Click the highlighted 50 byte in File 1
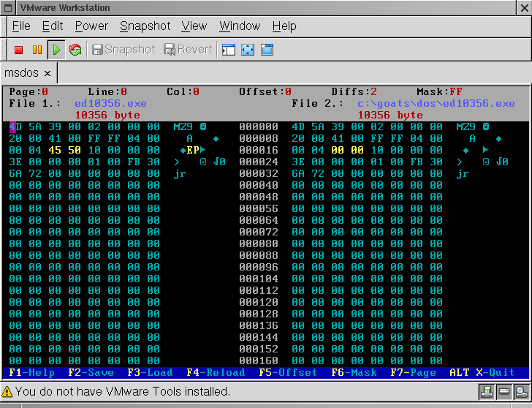Viewport: 532px width, 408px height. (x=75, y=150)
